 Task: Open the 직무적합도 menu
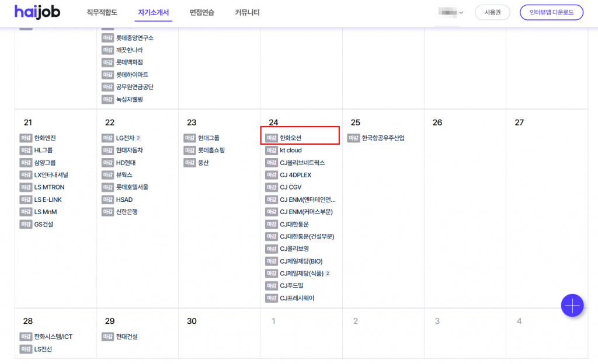point(102,13)
